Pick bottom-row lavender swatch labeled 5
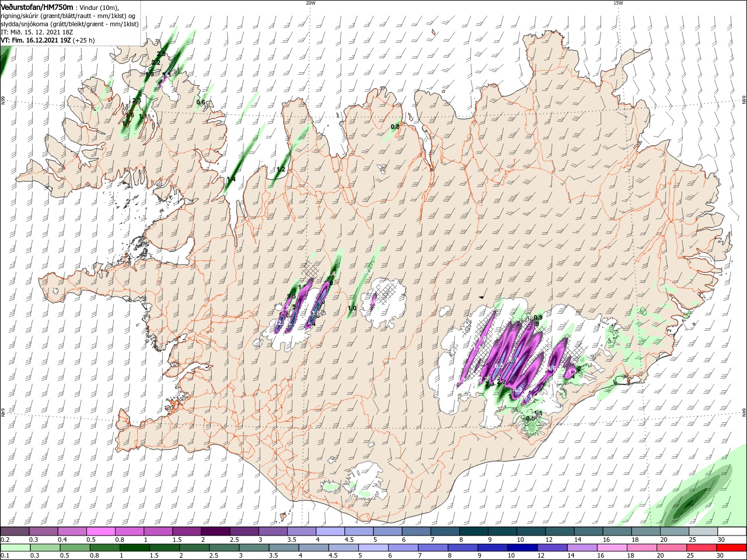This screenshot has height=560, width=747. point(373,548)
